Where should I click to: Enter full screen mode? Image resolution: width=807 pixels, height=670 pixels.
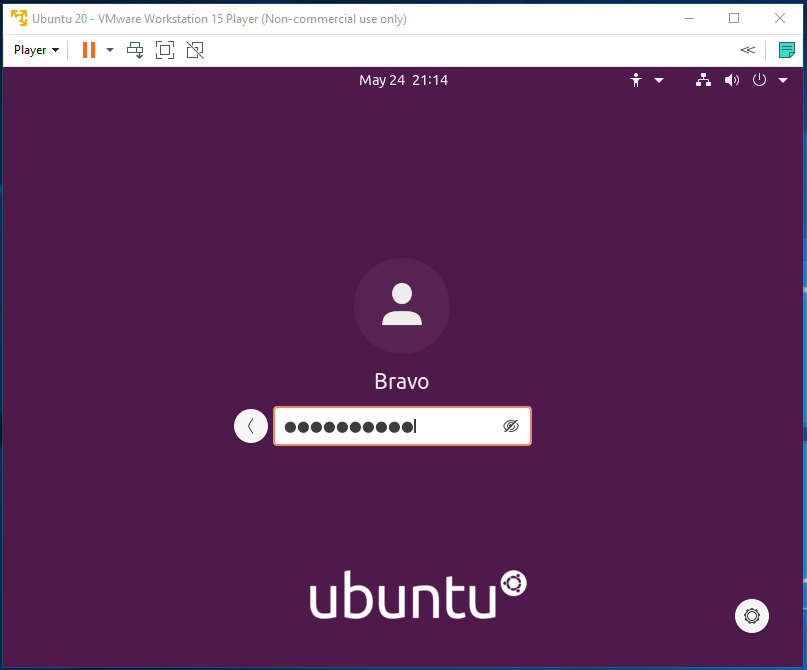(x=165, y=50)
